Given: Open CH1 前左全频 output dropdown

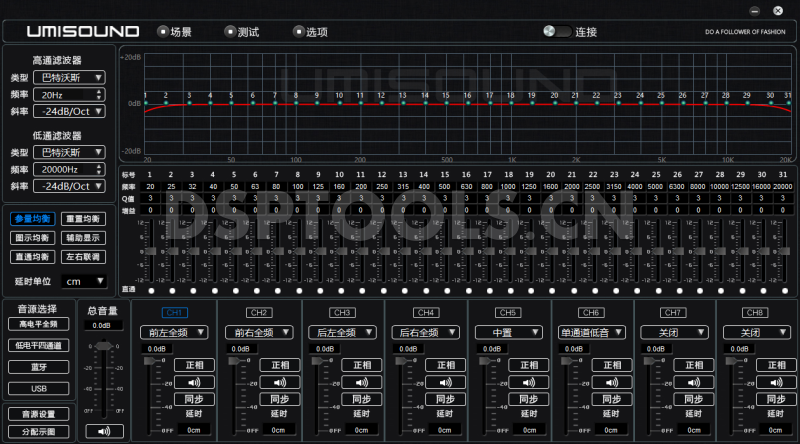Looking at the screenshot, I should pos(173,333).
